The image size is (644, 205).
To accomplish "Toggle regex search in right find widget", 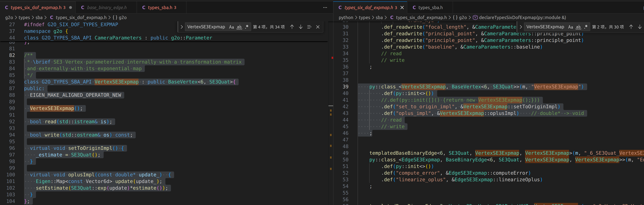I will [586, 27].
